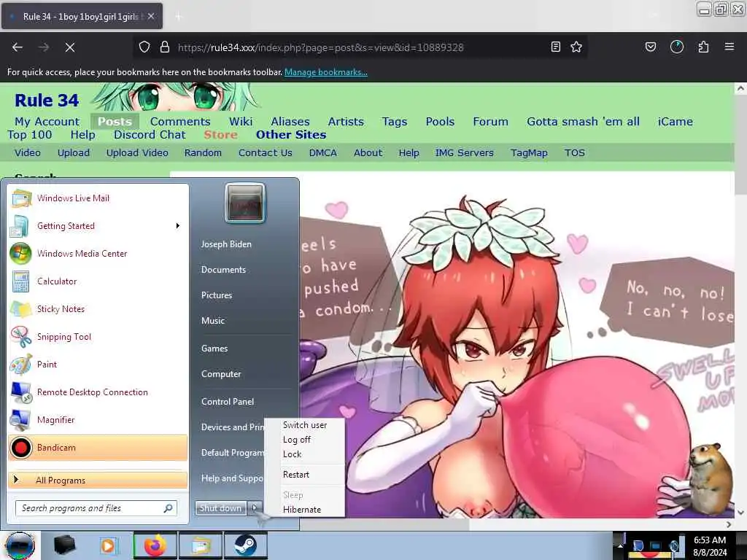Open Steam from the taskbar
Screen dimensions: 747x560
pyautogui.click(x=245, y=545)
